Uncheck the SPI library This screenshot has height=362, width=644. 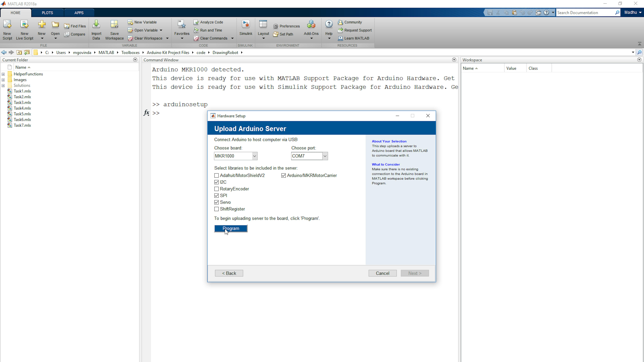click(x=216, y=196)
